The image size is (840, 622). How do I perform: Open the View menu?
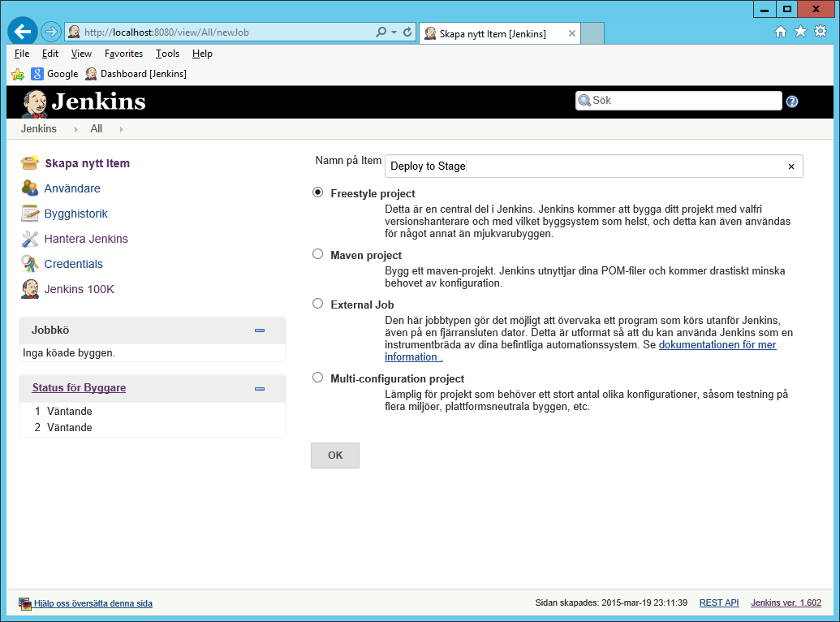81,54
